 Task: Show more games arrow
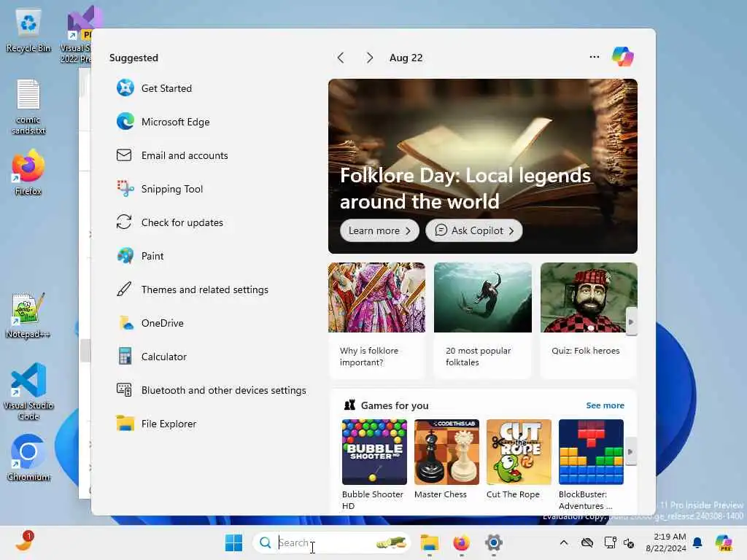click(x=630, y=451)
